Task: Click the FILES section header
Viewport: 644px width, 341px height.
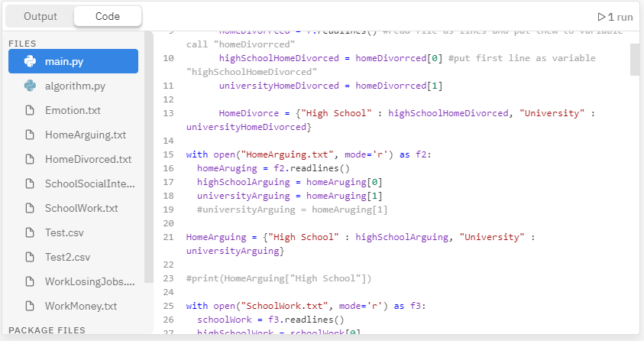Action: tap(22, 44)
